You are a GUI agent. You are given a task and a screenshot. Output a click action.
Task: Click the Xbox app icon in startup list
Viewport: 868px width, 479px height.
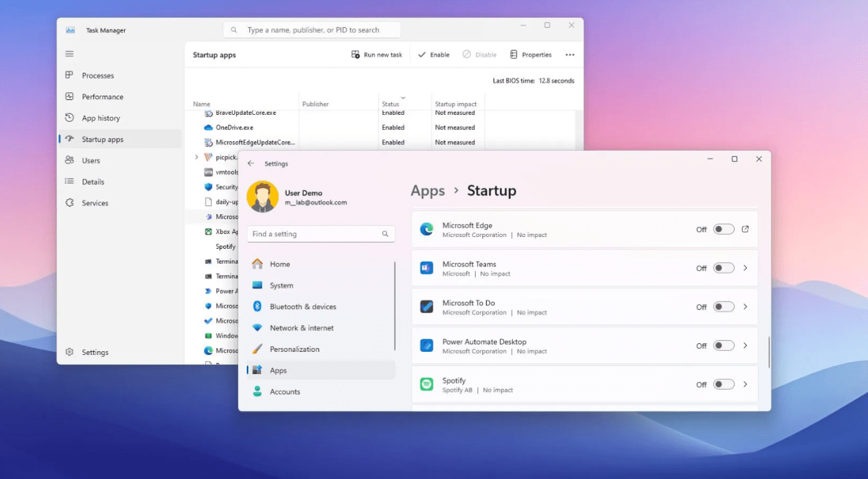(x=208, y=232)
